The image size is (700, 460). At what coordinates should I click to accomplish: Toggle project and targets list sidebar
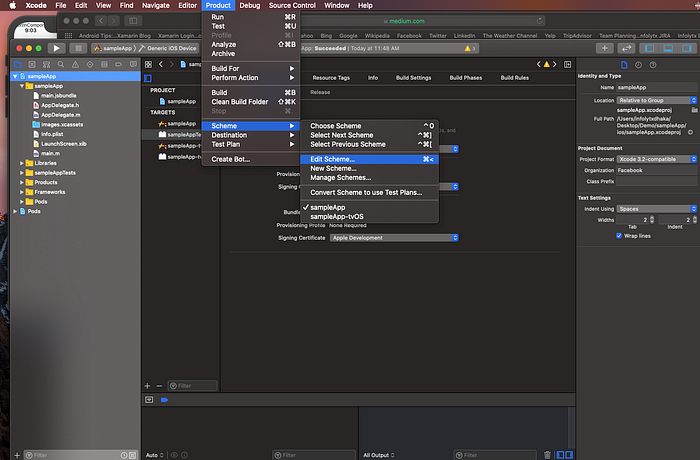coord(148,78)
